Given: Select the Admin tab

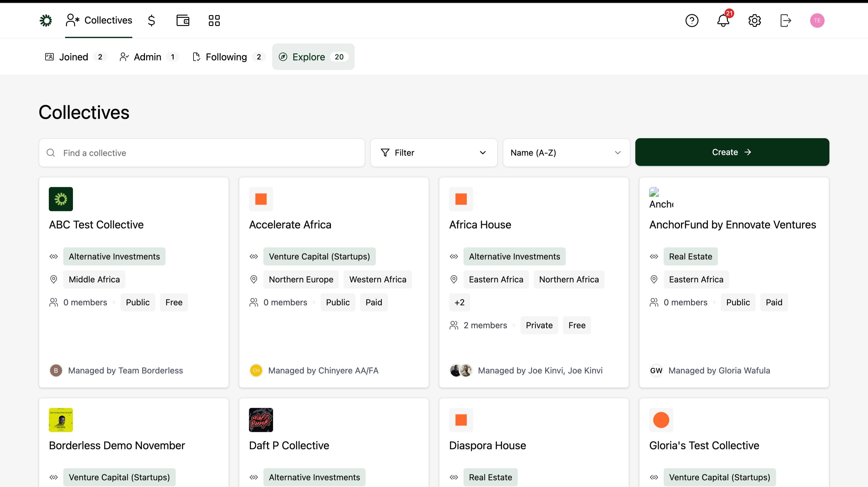Looking at the screenshot, I should [x=149, y=57].
